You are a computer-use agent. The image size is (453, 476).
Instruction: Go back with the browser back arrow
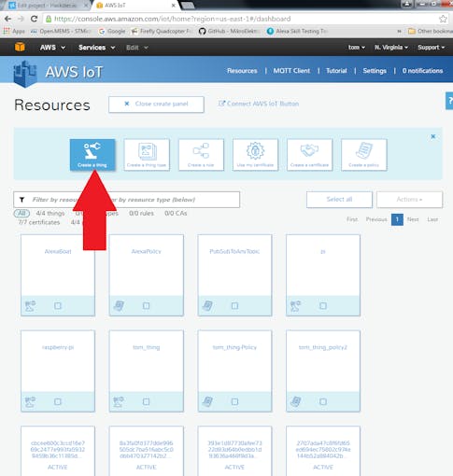pyautogui.click(x=7, y=19)
